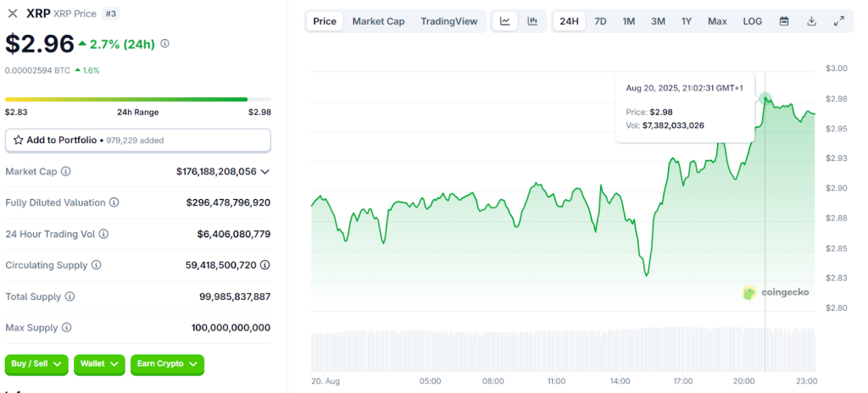The width and height of the screenshot is (868, 393).
Task: Click the 0.00002594 BTC value
Action: click(37, 70)
